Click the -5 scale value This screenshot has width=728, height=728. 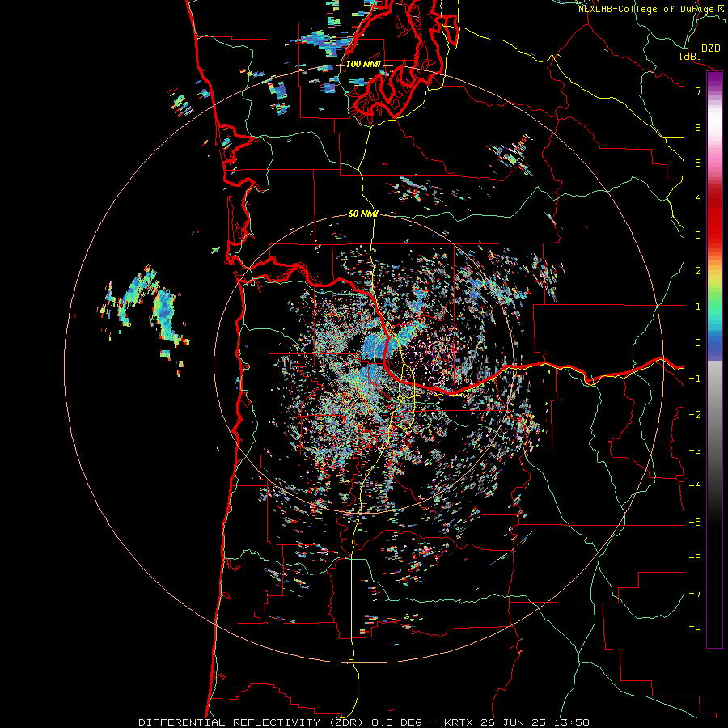pos(695,523)
